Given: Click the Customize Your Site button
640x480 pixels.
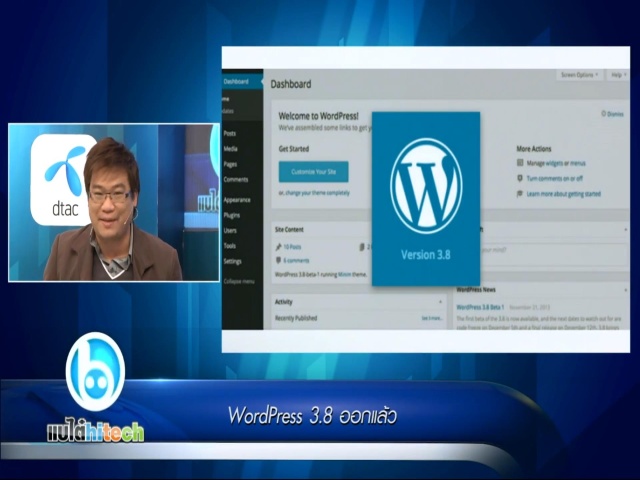Looking at the screenshot, I should pyautogui.click(x=313, y=172).
